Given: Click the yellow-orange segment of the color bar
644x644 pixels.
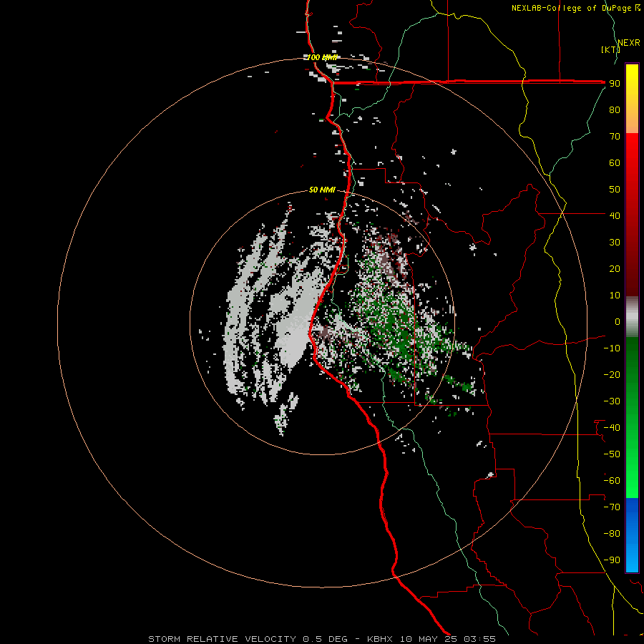Looking at the screenshot, I should tap(632, 99).
